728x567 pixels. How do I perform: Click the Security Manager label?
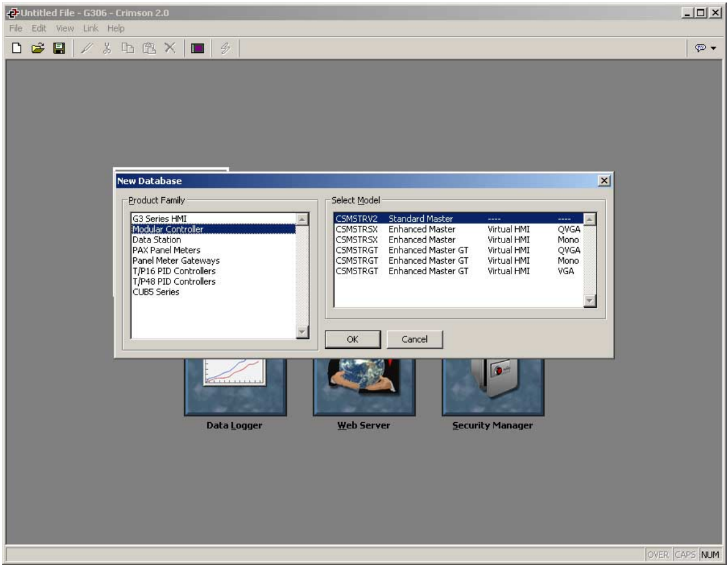tap(493, 425)
